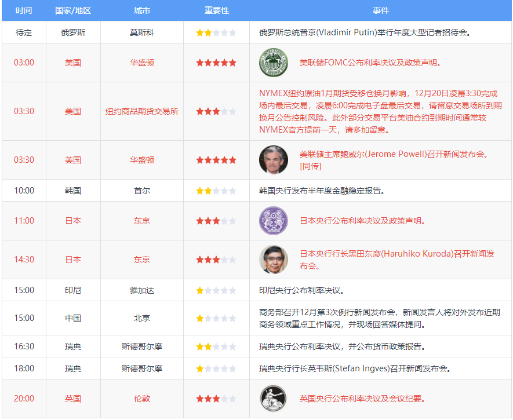Open the 鲍威尔 (Jerome Powell) 召开新闻发布会 event
The height and width of the screenshot is (420, 513).
pos(394,160)
